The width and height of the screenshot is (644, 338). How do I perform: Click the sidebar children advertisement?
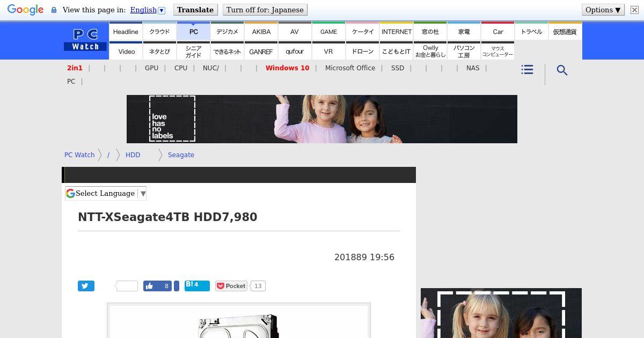(501, 313)
